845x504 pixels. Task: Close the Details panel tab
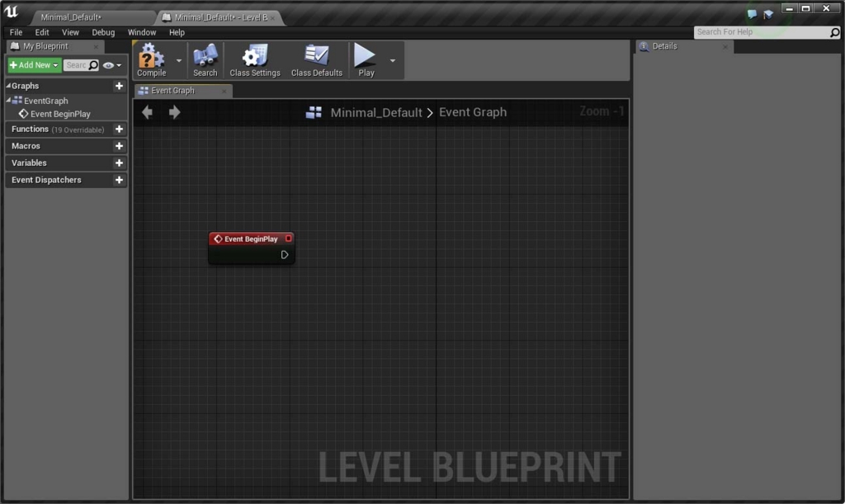[725, 47]
